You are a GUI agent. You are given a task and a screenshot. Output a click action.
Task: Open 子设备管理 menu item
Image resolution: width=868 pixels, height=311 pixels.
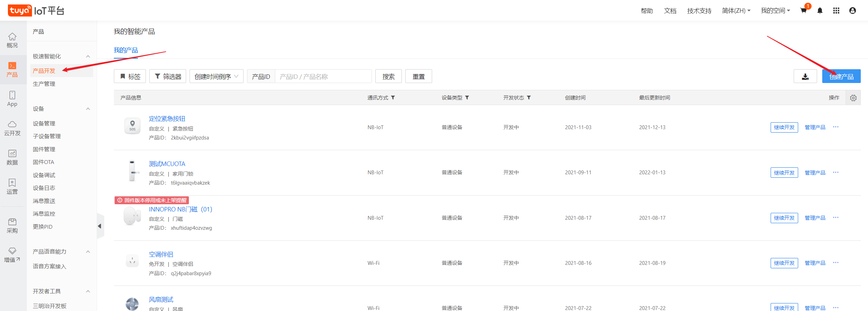pyautogui.click(x=47, y=136)
